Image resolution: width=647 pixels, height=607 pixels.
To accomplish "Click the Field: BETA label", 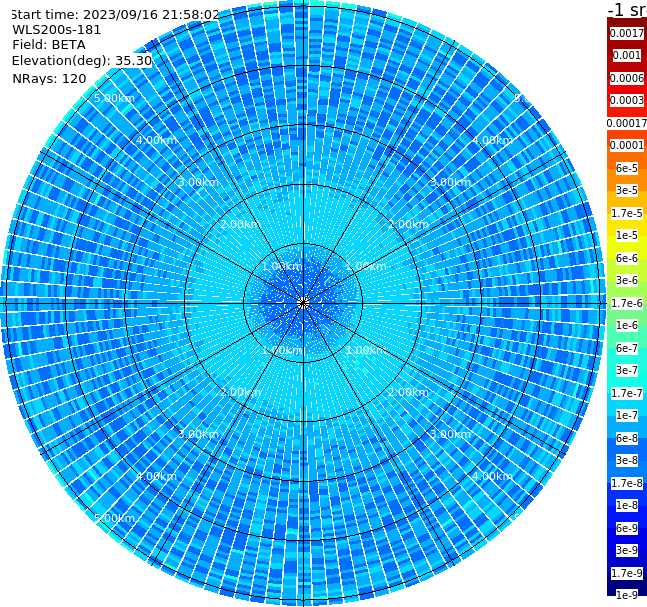I will click(49, 45).
